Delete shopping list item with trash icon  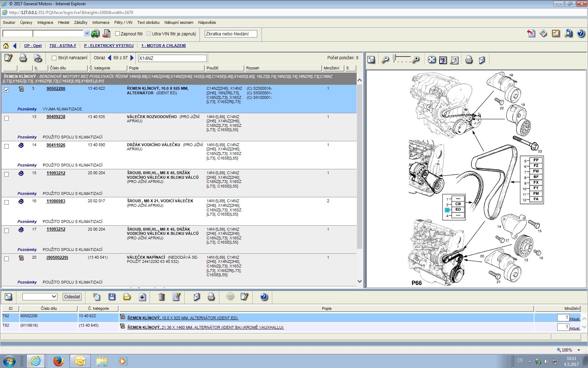161,297
